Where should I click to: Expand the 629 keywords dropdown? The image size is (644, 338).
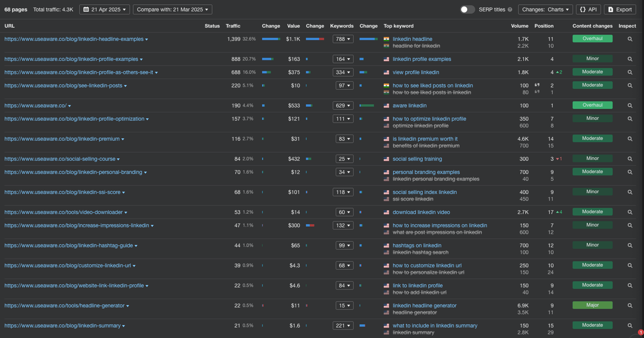pyautogui.click(x=343, y=106)
